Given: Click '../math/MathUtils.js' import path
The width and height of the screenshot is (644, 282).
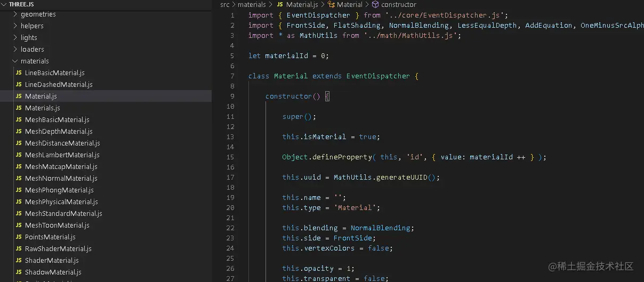Looking at the screenshot, I should (x=410, y=35).
